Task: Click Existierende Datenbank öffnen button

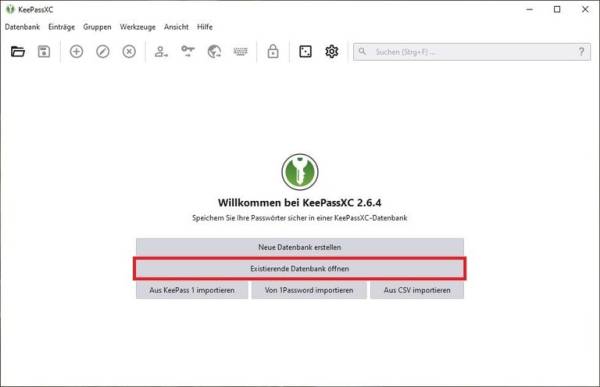Action: [x=300, y=269]
